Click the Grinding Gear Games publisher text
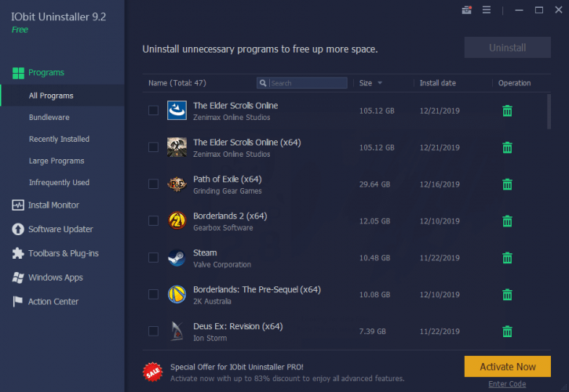The image size is (569, 392). pos(227,191)
